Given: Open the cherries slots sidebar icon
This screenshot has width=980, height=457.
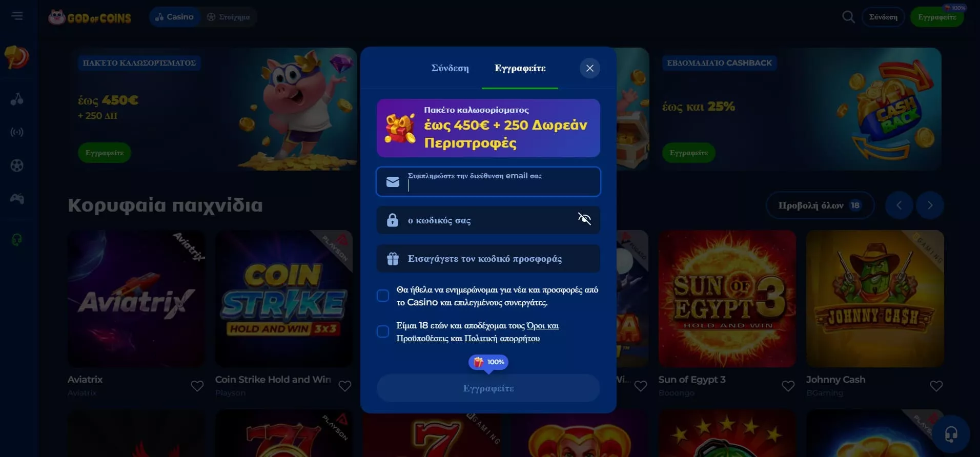Looking at the screenshot, I should 17,99.
